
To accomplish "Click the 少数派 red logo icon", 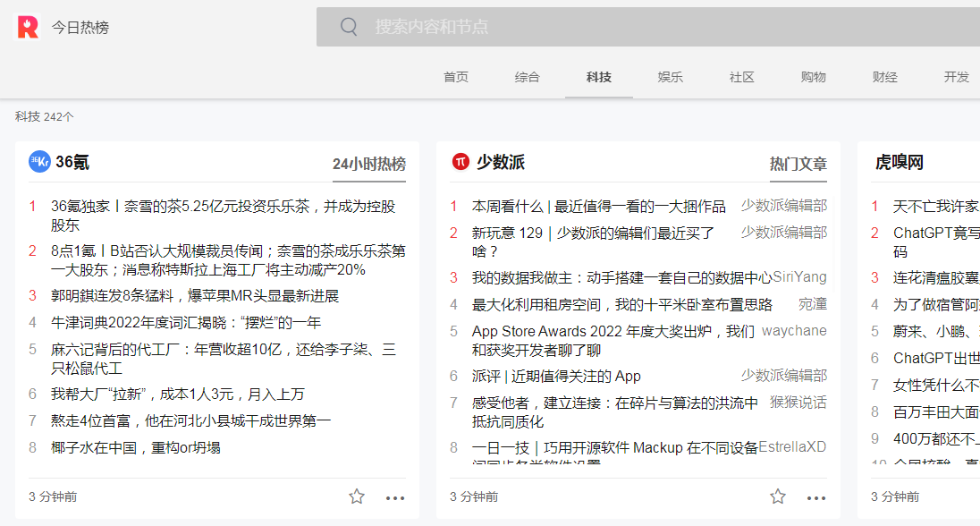I will click(x=460, y=162).
